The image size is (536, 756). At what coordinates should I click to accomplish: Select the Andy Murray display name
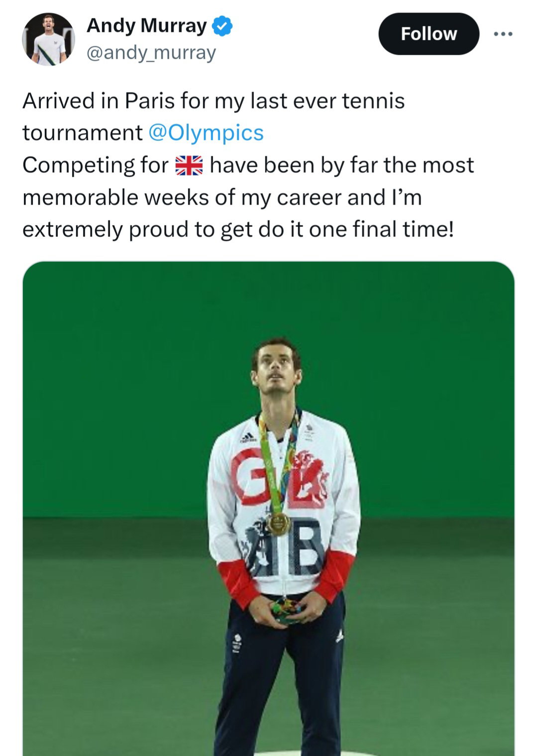click(x=146, y=26)
